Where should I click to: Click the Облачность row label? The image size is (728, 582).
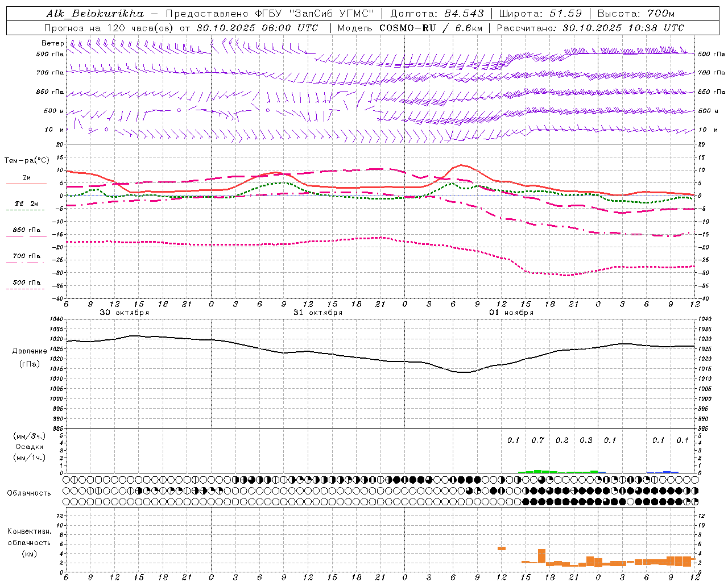click(x=29, y=493)
